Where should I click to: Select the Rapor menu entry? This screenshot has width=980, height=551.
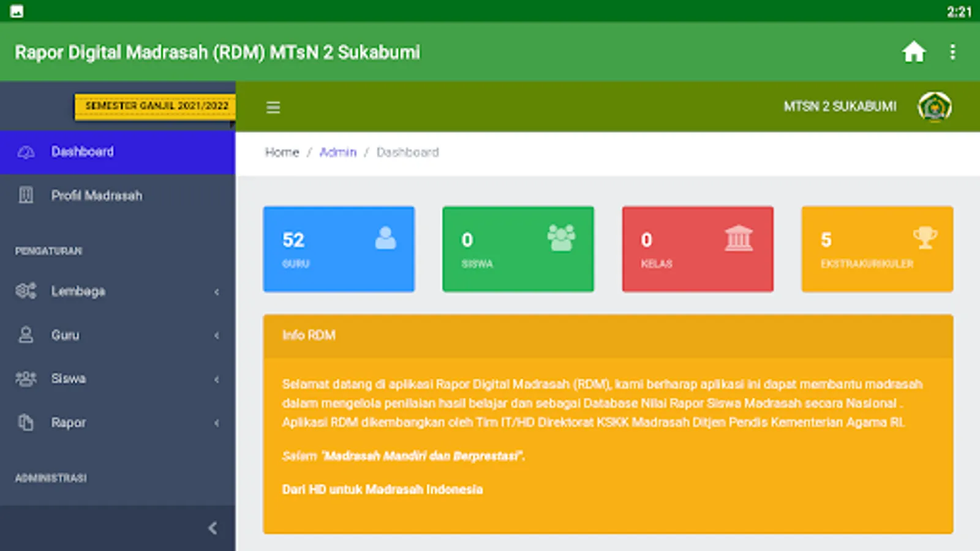coord(118,422)
